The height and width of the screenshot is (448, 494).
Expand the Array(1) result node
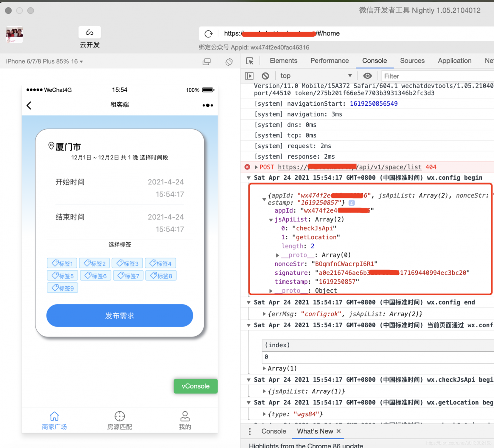tap(264, 369)
